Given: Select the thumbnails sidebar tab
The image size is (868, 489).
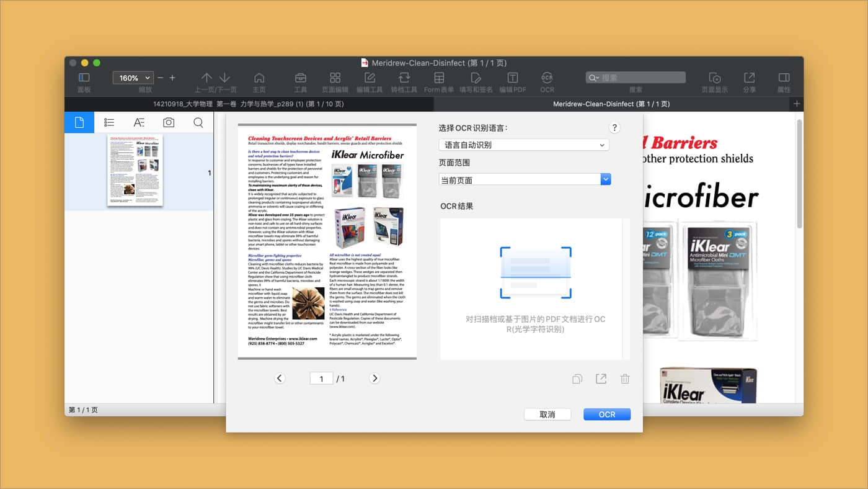Looking at the screenshot, I should click(x=79, y=122).
